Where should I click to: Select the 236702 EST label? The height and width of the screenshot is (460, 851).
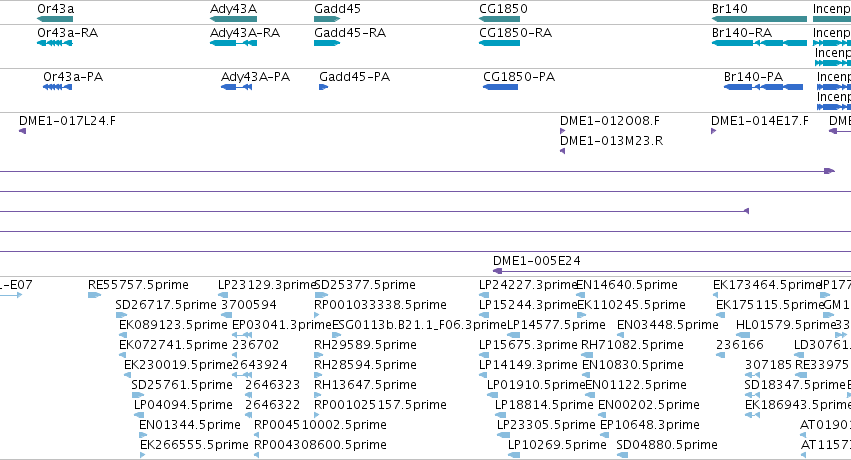click(x=256, y=344)
